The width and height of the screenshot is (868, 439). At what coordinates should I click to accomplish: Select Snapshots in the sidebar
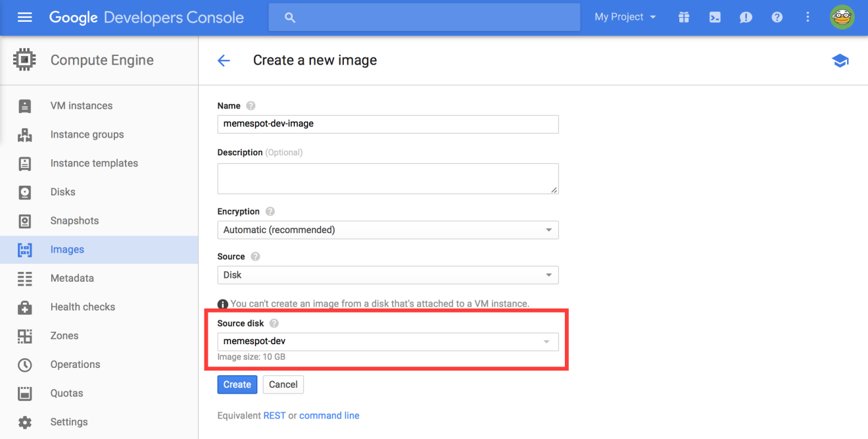coord(75,220)
